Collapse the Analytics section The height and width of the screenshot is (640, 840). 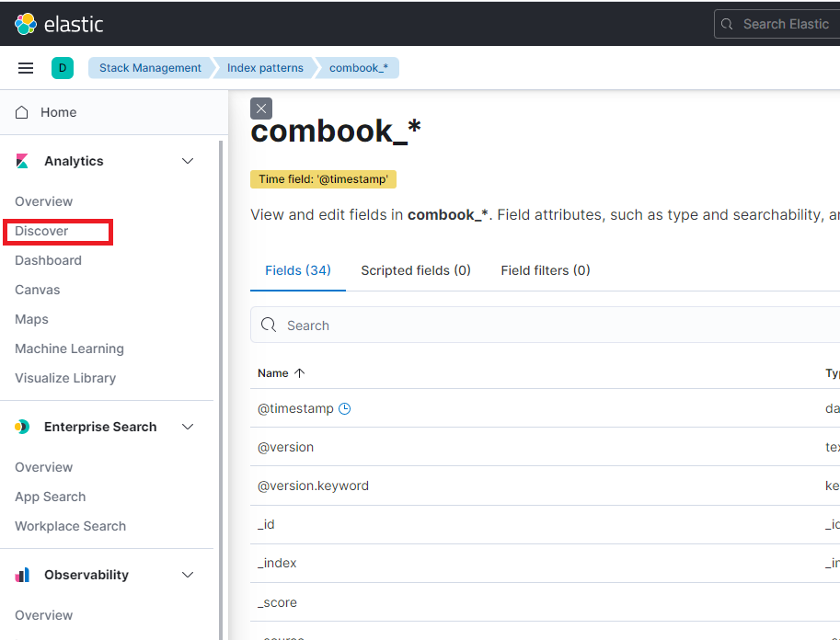coord(188,161)
